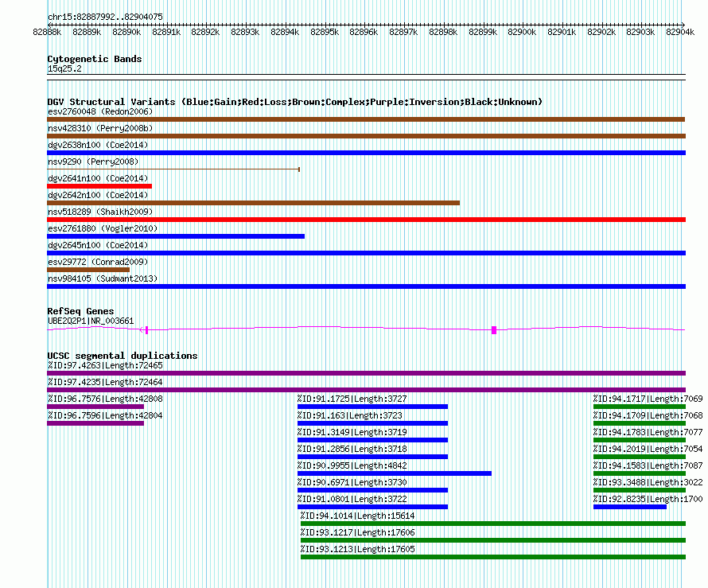Screen dimensions: 708x588
Task: Click the green bar under %ID:94.2019|Length:7054
Action: tap(640, 457)
